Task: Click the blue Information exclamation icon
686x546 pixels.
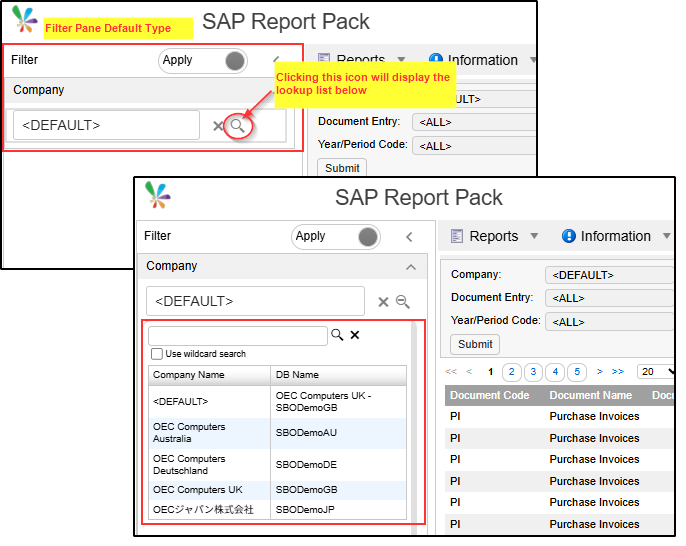Action: 568,236
